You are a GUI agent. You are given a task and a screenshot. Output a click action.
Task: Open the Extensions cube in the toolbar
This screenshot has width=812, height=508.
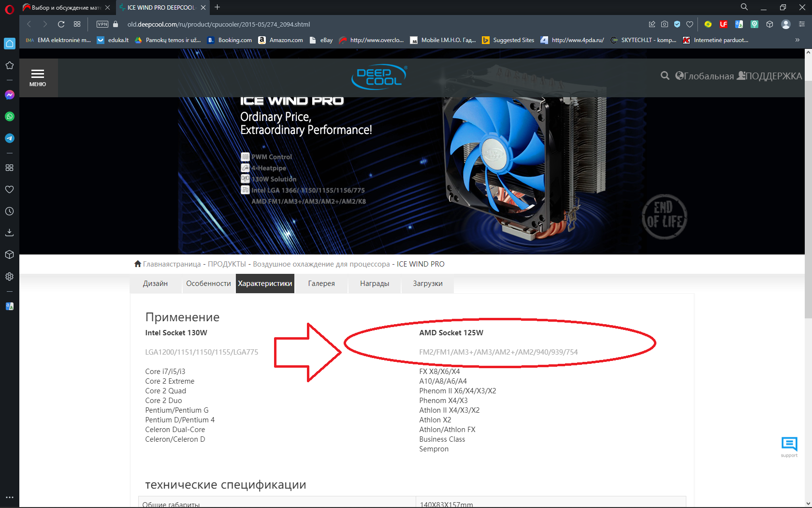point(770,24)
